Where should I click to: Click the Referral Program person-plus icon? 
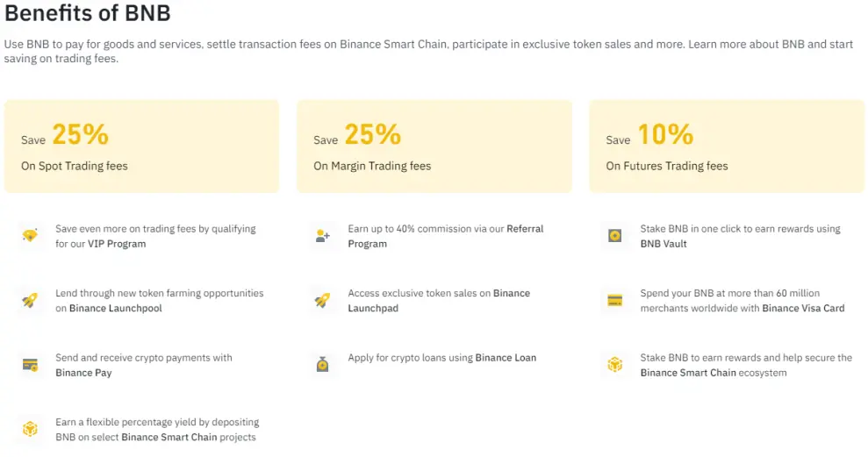tap(323, 236)
